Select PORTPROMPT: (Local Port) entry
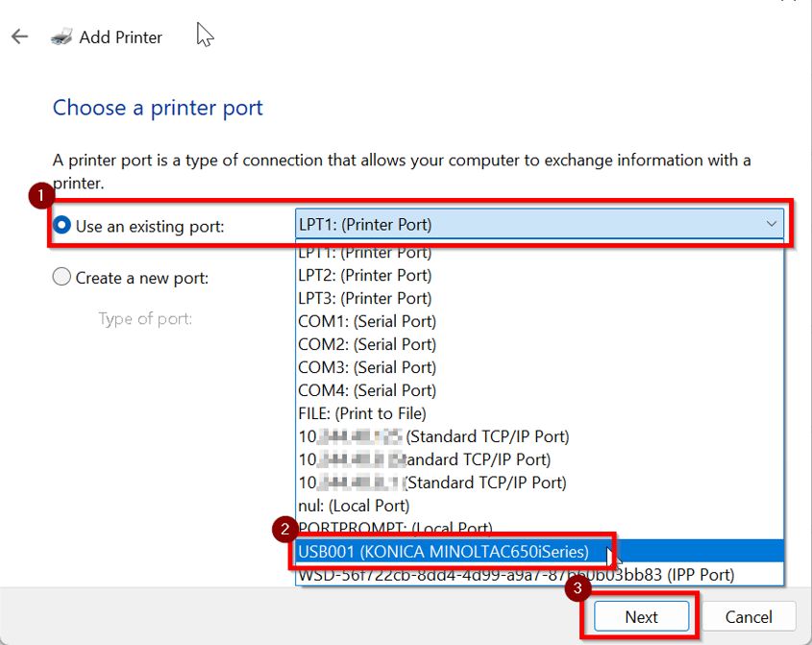 click(x=396, y=528)
